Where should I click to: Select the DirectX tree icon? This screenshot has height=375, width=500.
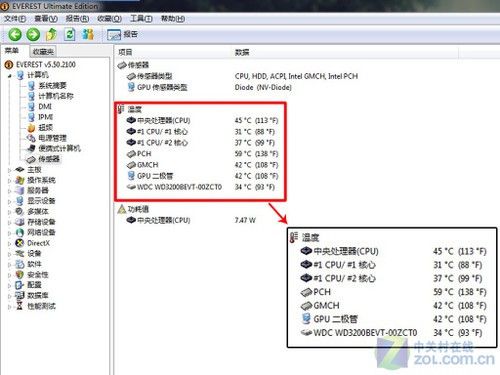[x=20, y=243]
